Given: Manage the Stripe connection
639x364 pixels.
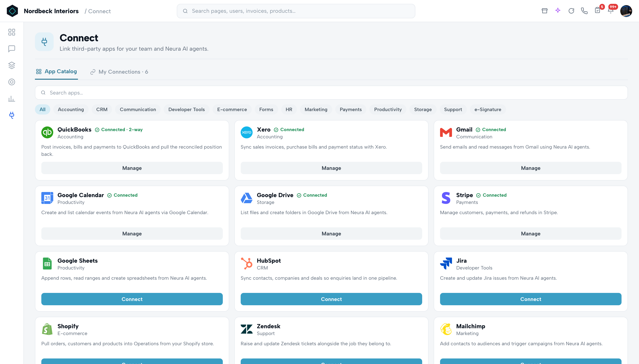Looking at the screenshot, I should click(530, 234).
